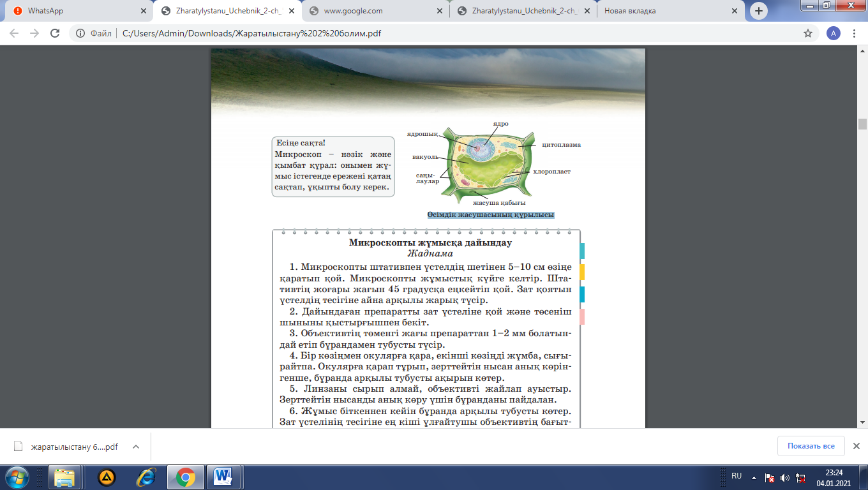Close the active Zharatylystanu_Uchebnik tab
The height and width of the screenshot is (490, 868).
click(x=290, y=11)
